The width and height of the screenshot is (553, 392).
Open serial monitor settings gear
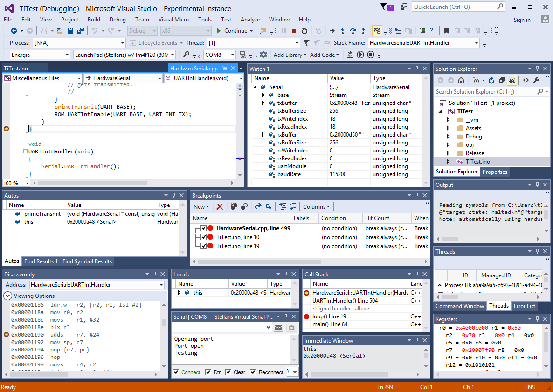[291, 328]
